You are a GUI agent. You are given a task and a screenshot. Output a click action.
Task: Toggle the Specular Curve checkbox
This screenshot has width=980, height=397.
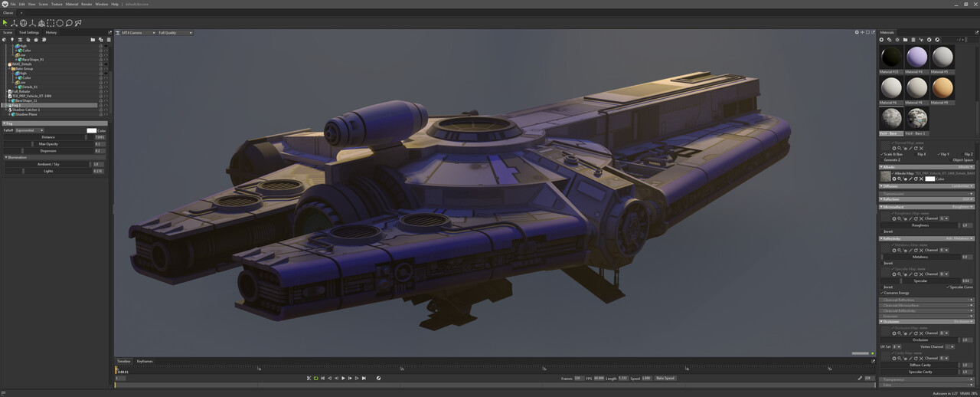point(948,287)
